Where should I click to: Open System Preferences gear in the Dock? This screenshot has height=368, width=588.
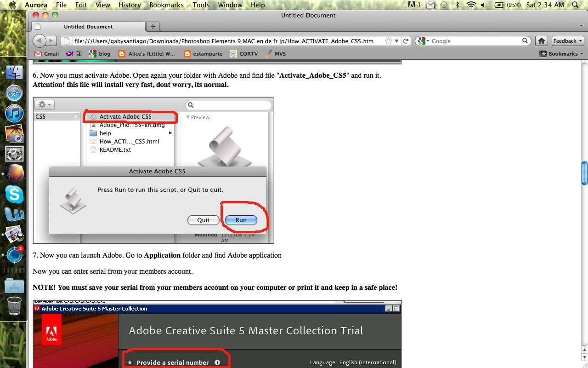pyautogui.click(x=14, y=154)
